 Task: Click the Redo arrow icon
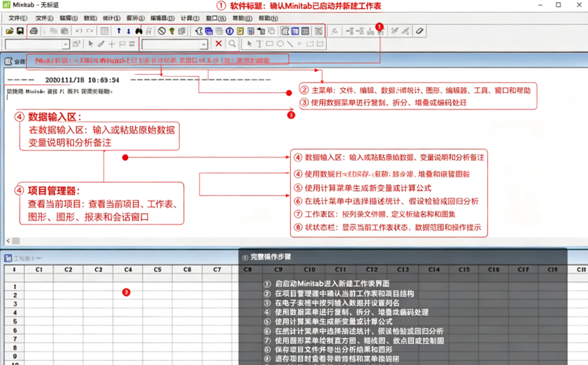click(x=89, y=31)
